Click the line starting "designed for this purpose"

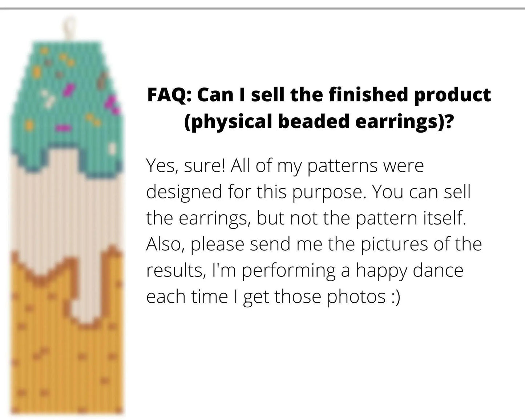tap(308, 192)
